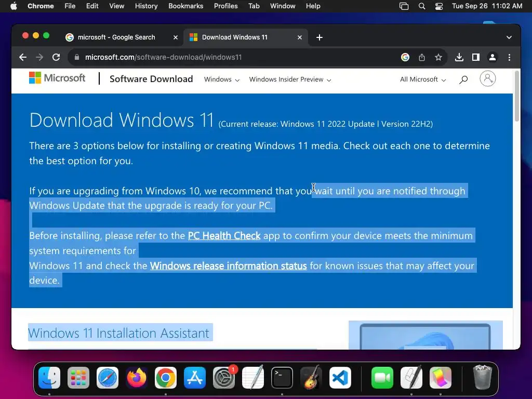Viewport: 532px width, 399px height.
Task: Open Chrome three-dot menu
Action: pyautogui.click(x=509, y=57)
